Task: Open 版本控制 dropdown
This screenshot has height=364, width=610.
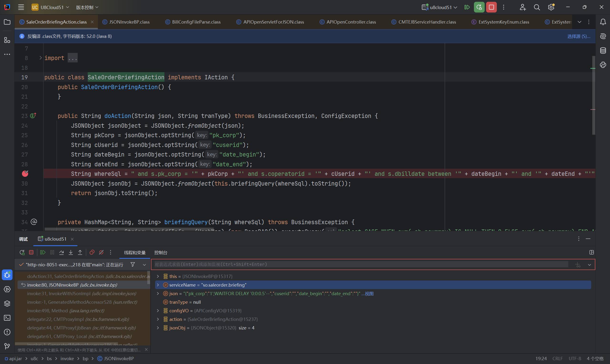Action: (87, 7)
